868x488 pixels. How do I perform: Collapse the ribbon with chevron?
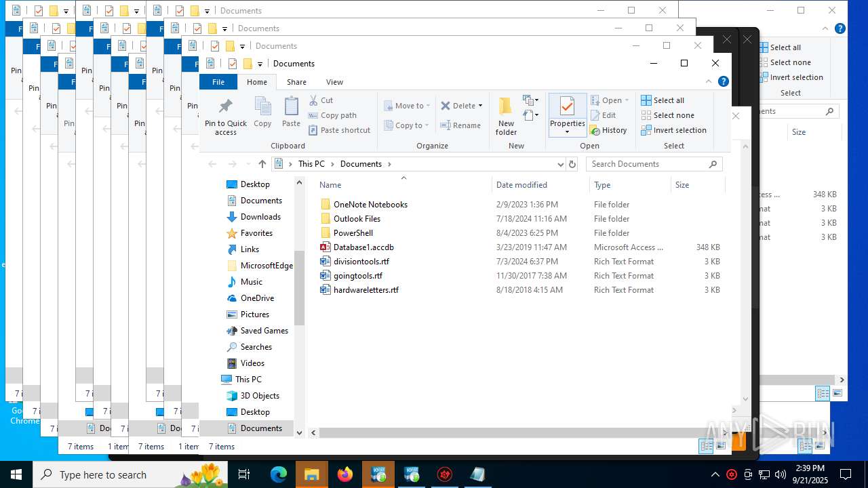[x=709, y=81]
